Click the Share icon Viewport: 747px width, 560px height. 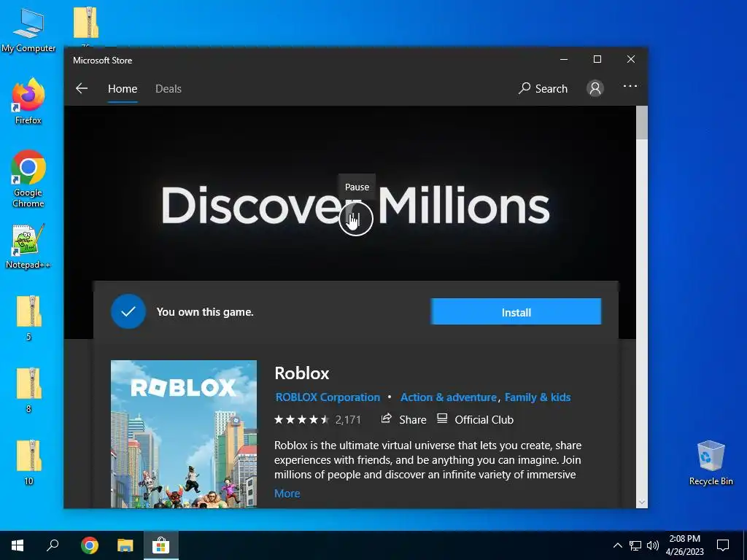(386, 419)
